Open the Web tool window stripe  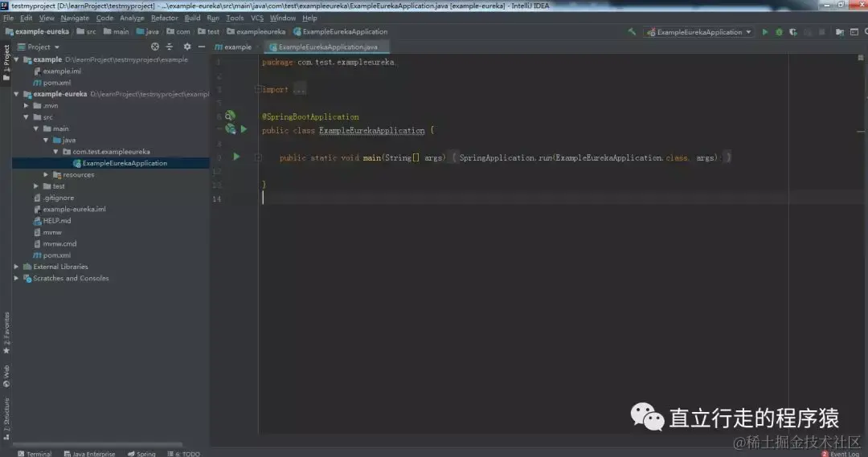pyautogui.click(x=6, y=376)
